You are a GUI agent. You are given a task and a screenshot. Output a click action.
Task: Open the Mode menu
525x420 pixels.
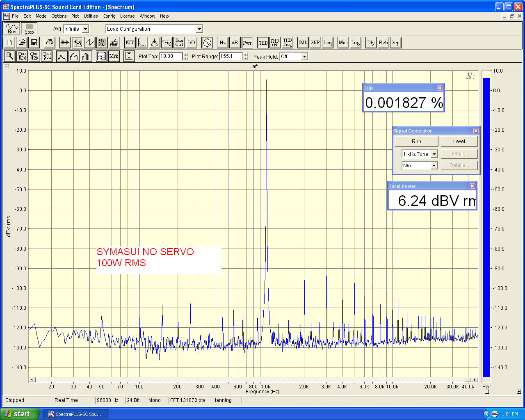(41, 16)
